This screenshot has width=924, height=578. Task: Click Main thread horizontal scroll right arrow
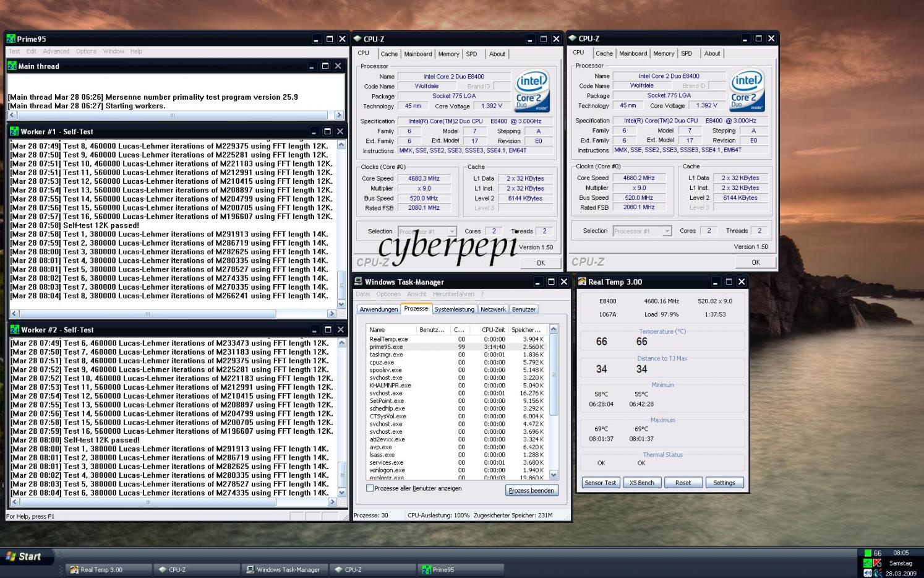[x=338, y=115]
